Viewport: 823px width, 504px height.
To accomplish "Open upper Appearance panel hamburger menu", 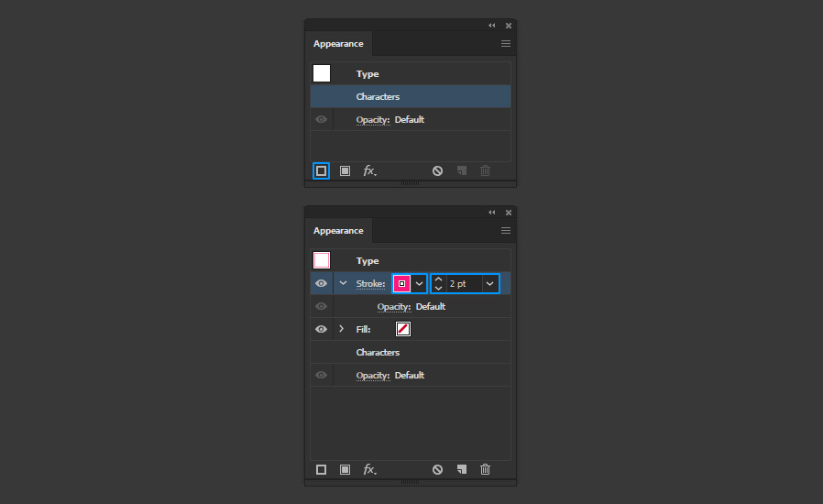I will pos(506,44).
